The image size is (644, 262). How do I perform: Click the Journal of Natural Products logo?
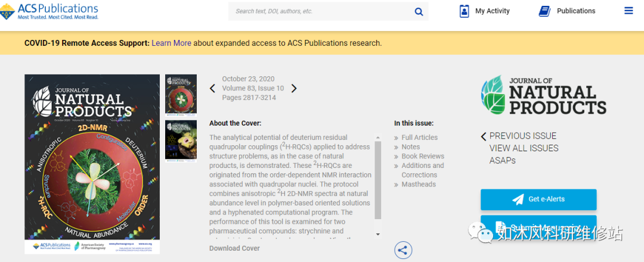[543, 95]
